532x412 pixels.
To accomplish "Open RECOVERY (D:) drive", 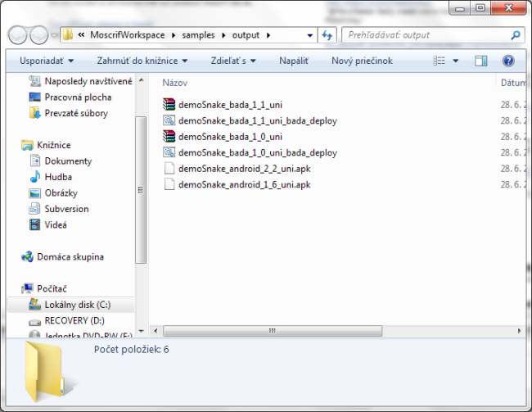I will [x=67, y=320].
